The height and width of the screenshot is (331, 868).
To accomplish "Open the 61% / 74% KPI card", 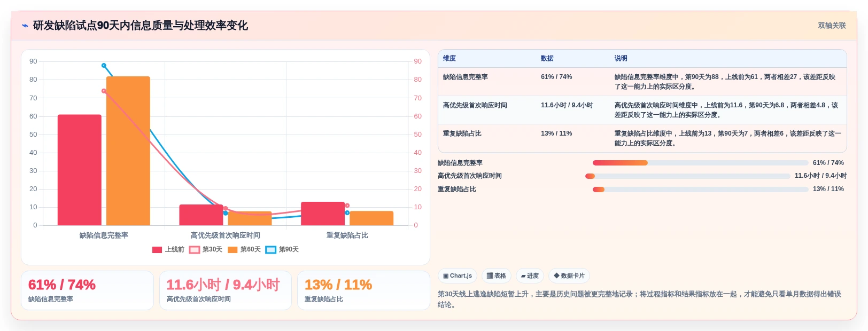I will (x=87, y=290).
